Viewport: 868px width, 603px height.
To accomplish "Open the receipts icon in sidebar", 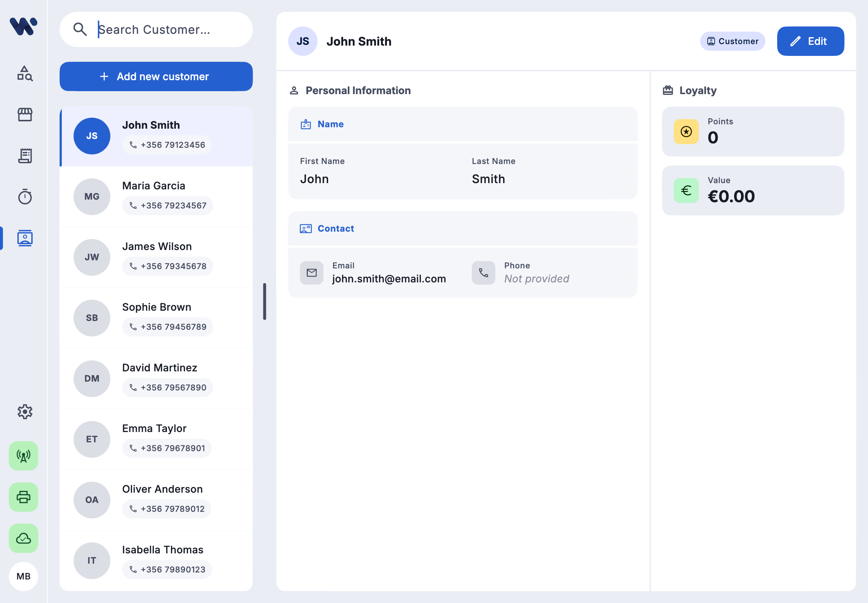I will click(24, 155).
